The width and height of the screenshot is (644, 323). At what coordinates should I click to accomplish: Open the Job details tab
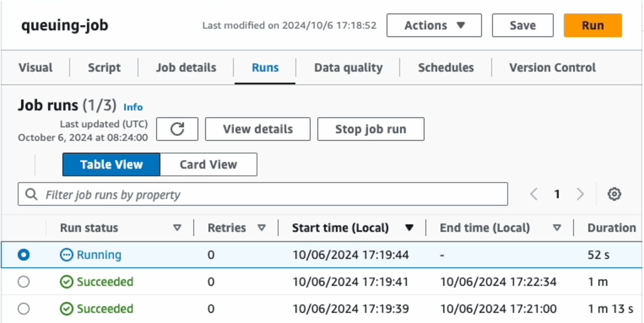[x=186, y=68]
